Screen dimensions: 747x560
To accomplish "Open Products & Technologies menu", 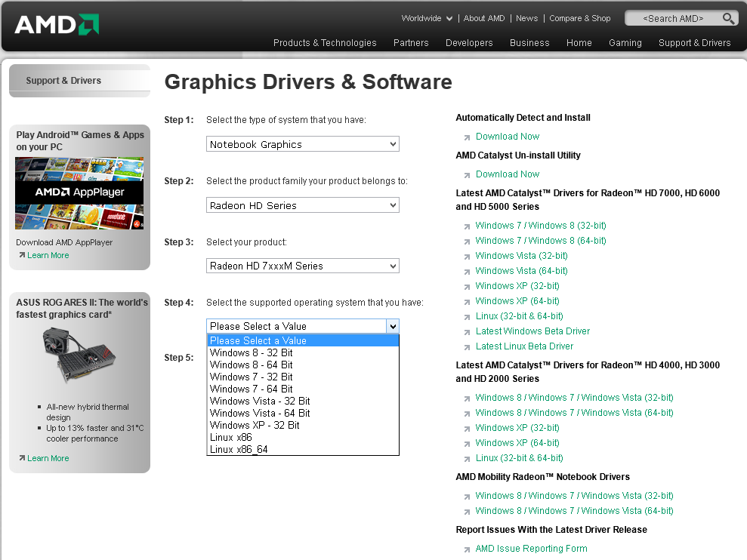I will (x=325, y=43).
